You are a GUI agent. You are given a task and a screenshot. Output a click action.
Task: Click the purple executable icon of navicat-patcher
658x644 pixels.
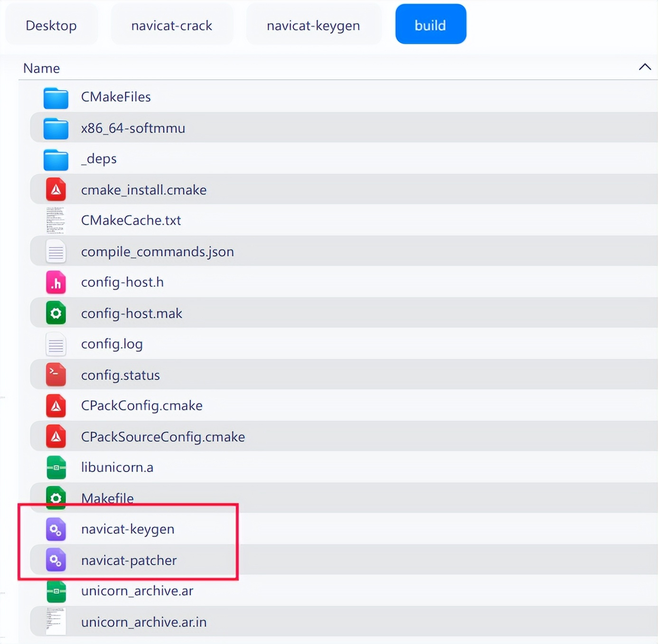56,560
